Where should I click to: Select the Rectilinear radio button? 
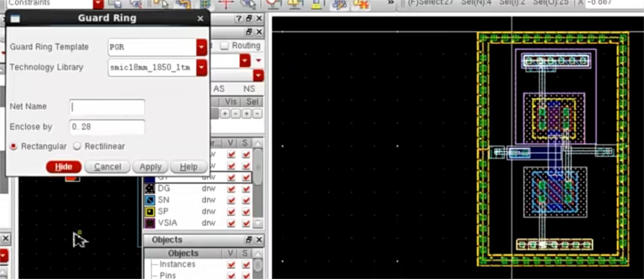click(77, 146)
